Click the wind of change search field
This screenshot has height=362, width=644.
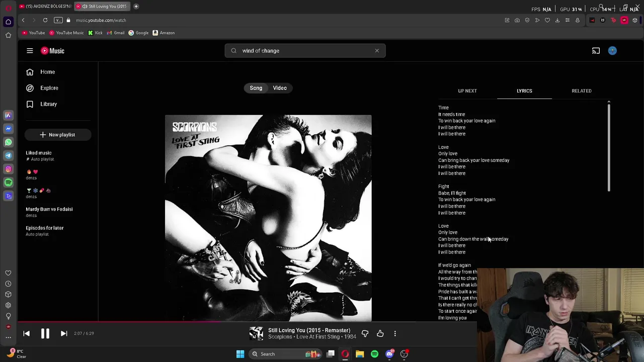[305, 51]
